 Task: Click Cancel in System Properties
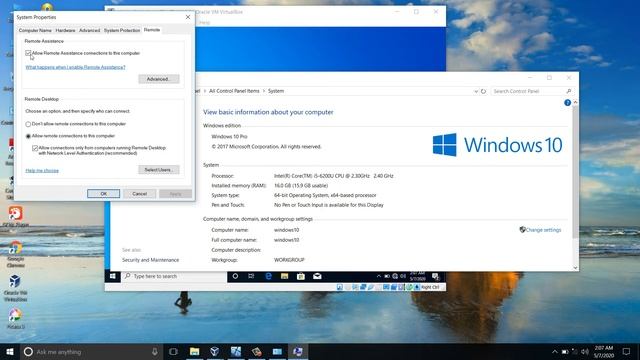click(x=140, y=193)
